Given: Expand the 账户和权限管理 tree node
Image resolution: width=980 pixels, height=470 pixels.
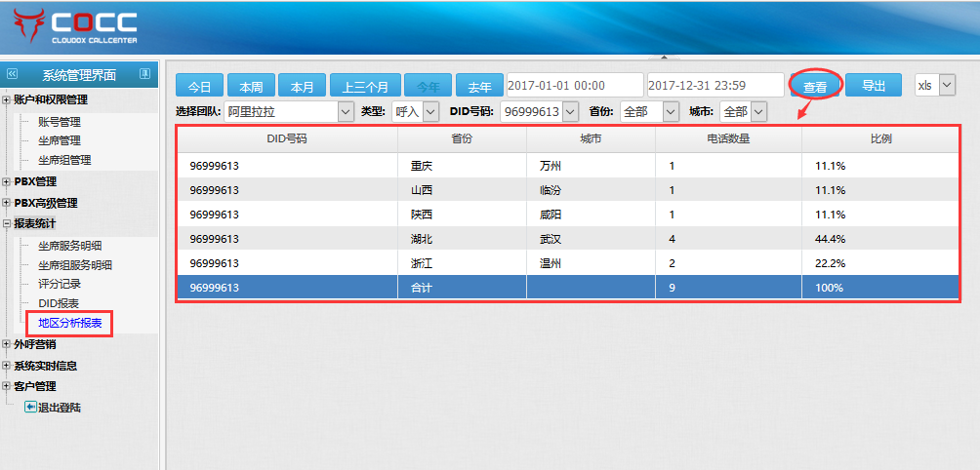Looking at the screenshot, I should [x=7, y=99].
